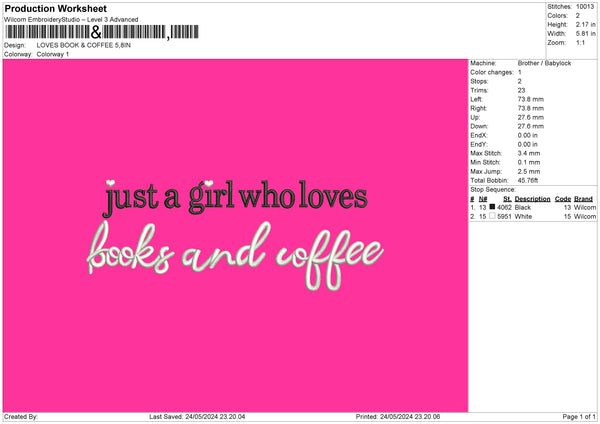Click the 'EndY:' value

tap(528, 145)
